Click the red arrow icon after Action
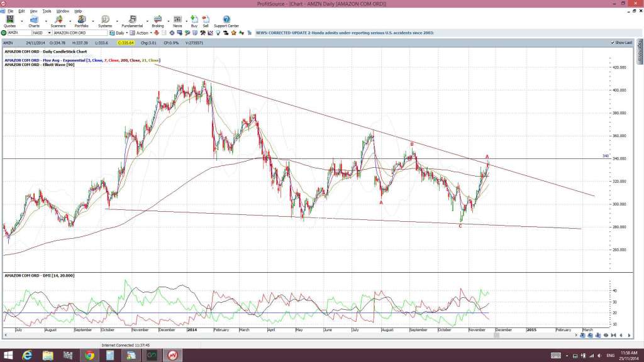 157,33
